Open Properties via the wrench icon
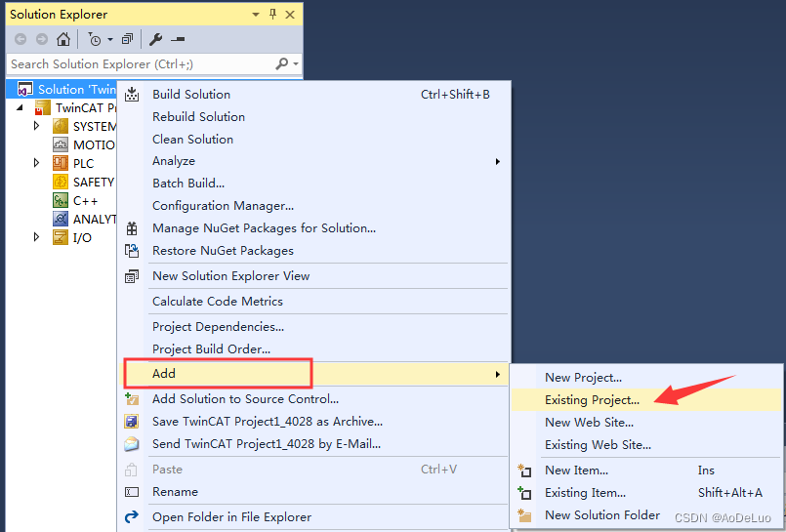 156,39
